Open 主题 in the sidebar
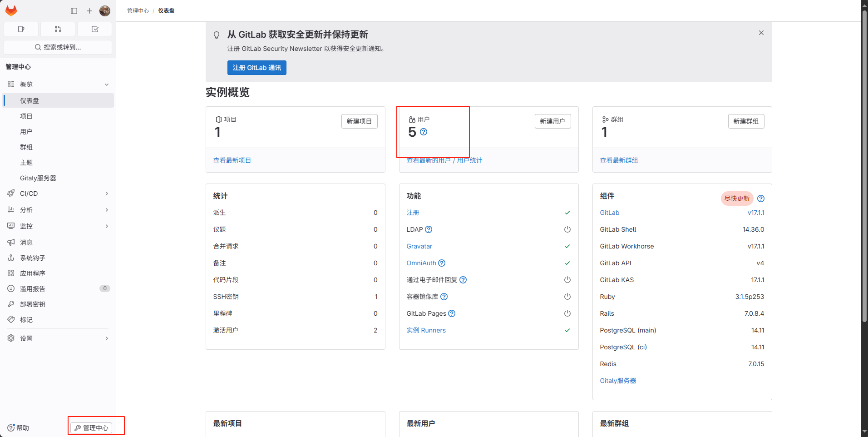The height and width of the screenshot is (437, 868). coord(58,163)
